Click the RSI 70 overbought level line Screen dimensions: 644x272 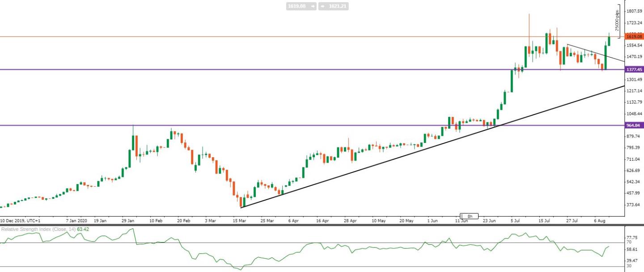point(312,243)
